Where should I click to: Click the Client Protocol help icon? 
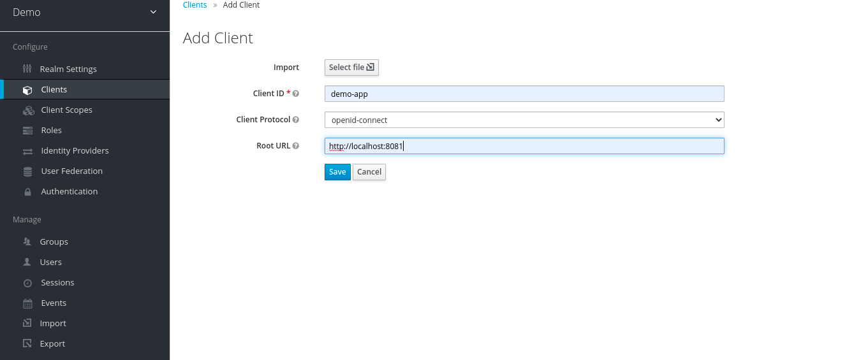point(295,120)
